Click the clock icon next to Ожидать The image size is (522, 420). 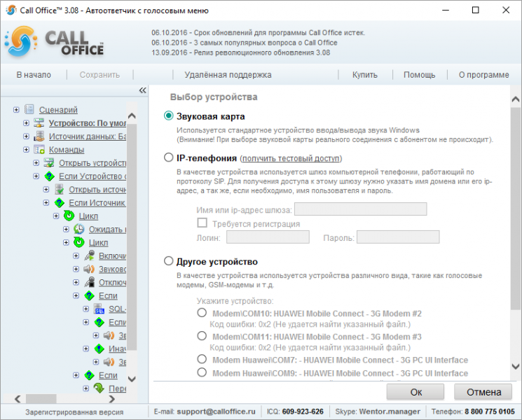click(x=79, y=229)
